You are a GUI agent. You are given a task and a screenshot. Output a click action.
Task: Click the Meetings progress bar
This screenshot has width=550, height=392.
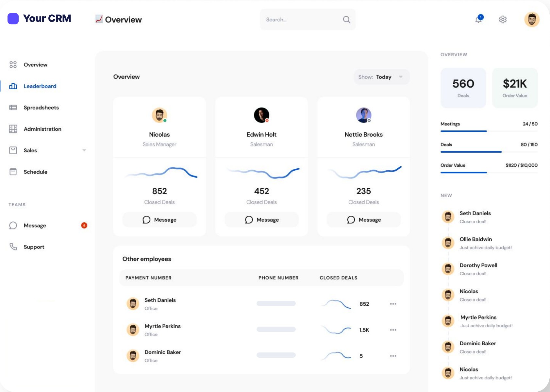pos(489,131)
